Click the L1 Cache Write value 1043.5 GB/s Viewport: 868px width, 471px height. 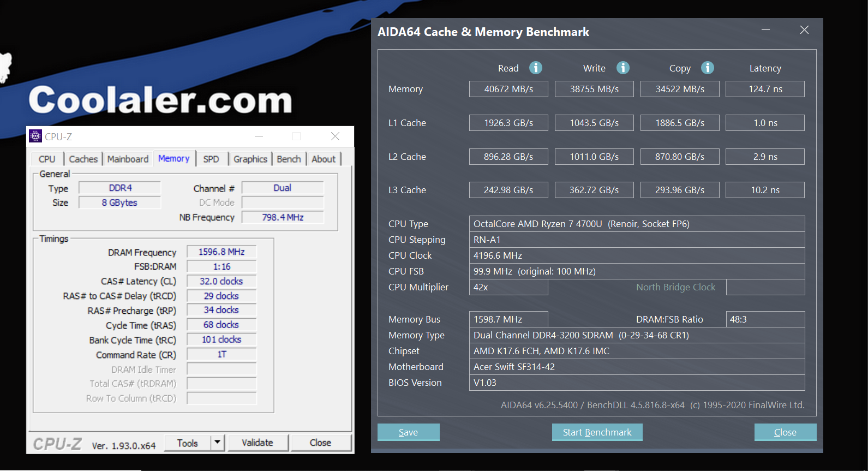594,123
